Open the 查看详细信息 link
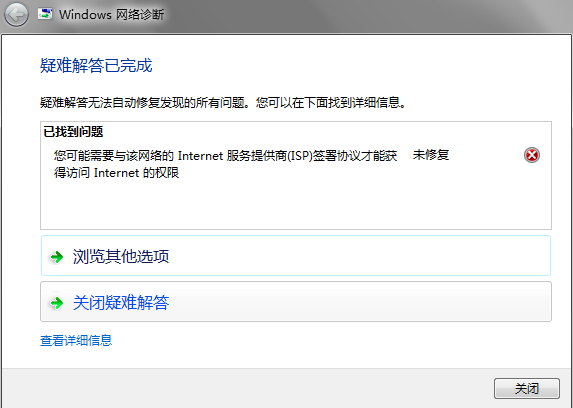 [76, 340]
